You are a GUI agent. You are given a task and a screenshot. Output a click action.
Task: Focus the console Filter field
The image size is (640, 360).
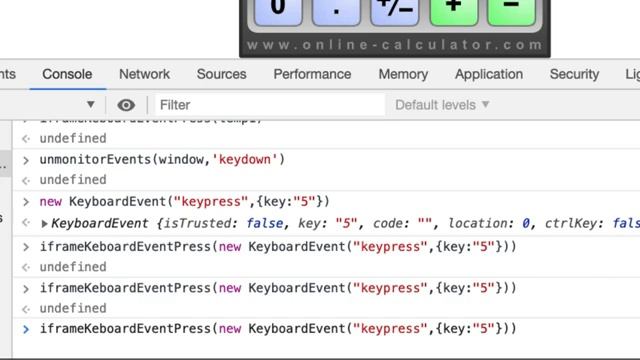pyautogui.click(x=270, y=105)
